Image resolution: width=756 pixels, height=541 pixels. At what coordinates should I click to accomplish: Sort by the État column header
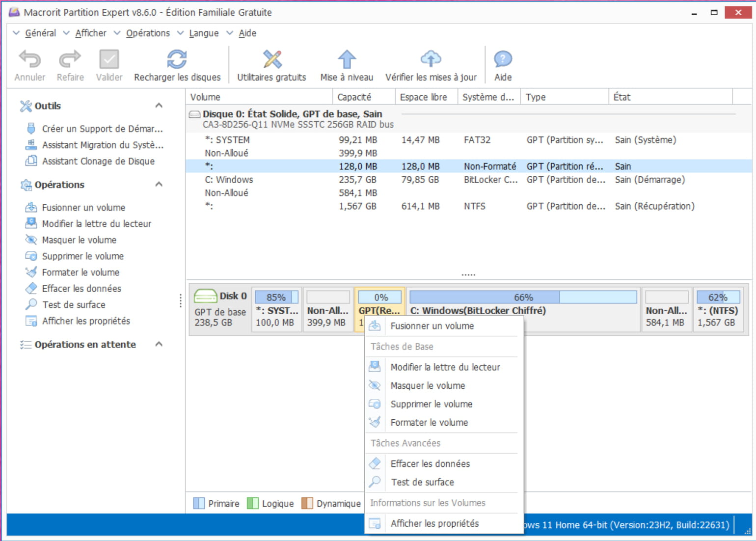(x=671, y=97)
